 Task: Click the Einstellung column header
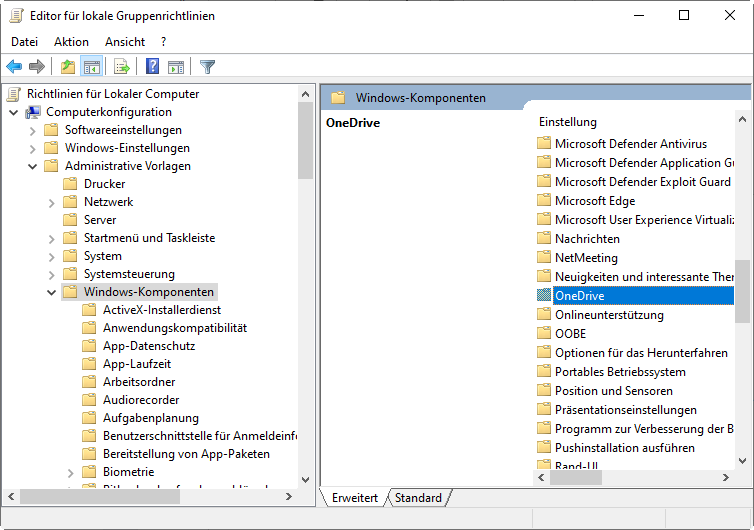(x=567, y=122)
